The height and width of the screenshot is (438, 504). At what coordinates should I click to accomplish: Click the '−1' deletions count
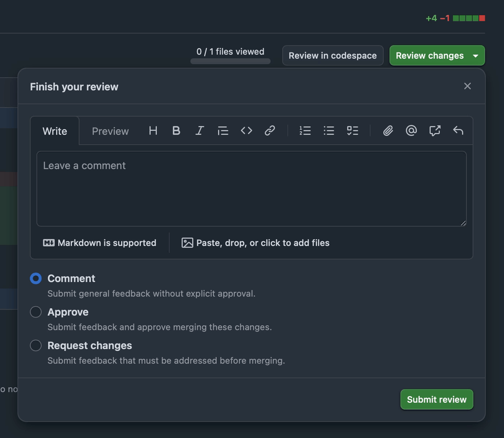coord(445,18)
